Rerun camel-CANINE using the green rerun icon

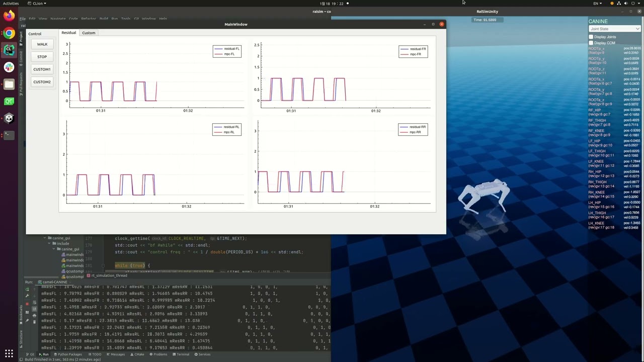tap(27, 289)
